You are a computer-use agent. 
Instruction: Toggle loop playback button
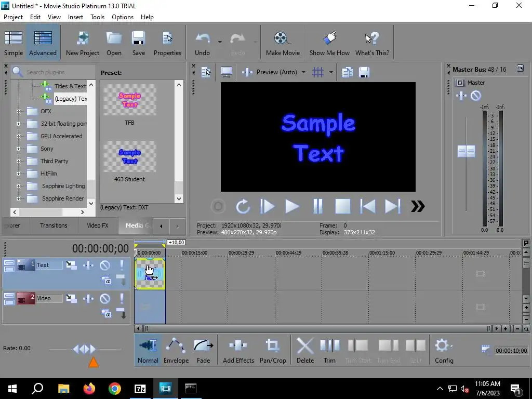[243, 206]
